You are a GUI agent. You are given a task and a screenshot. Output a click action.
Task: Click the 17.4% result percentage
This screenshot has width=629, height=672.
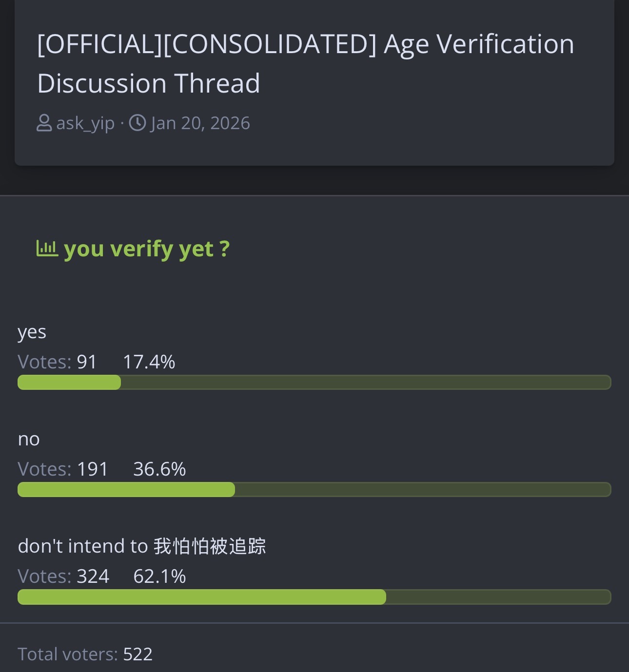(x=149, y=362)
